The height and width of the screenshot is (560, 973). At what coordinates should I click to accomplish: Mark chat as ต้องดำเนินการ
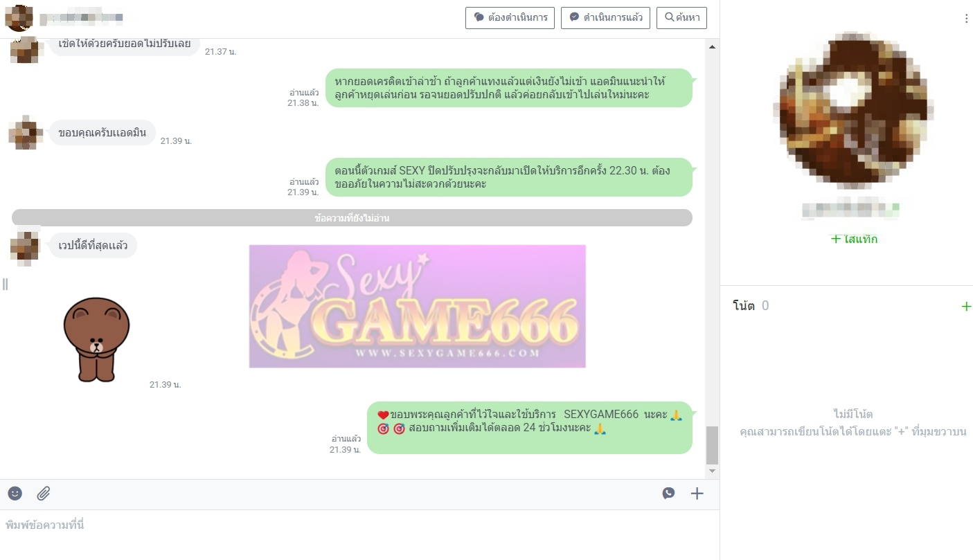coord(510,18)
